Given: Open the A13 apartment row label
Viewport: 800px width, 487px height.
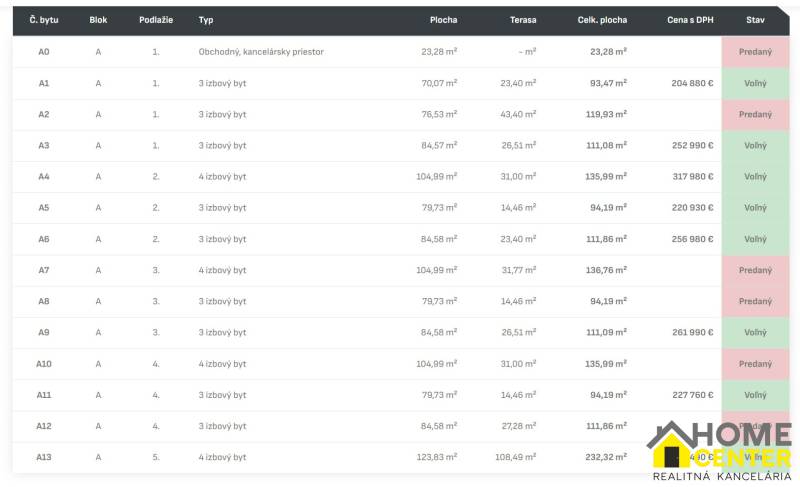Looking at the screenshot, I should (x=44, y=457).
